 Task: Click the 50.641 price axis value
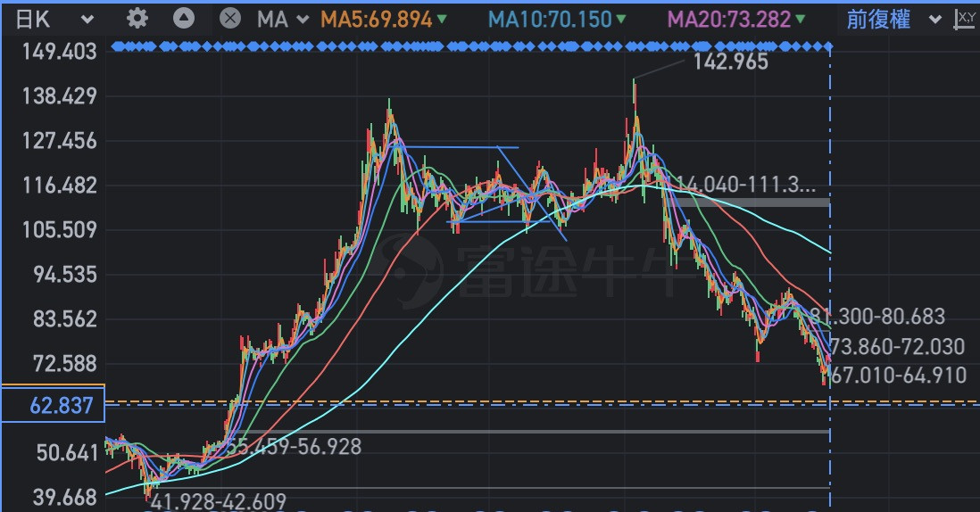(x=67, y=453)
